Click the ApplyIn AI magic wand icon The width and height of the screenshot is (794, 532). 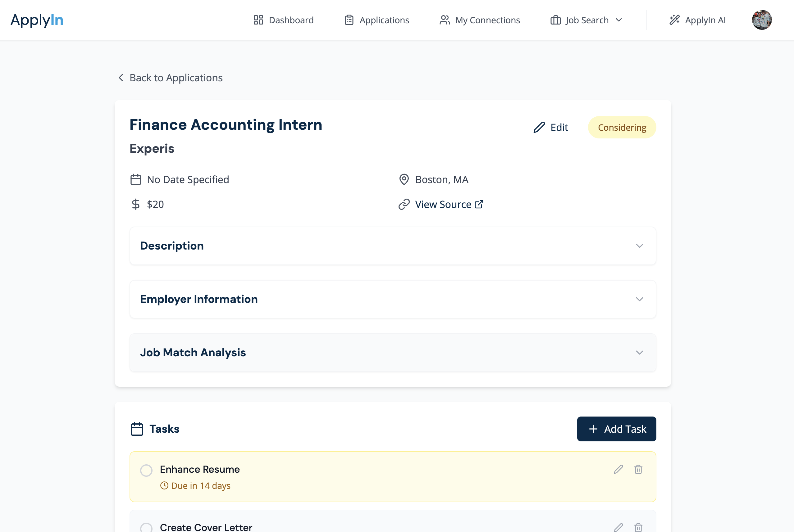674,20
